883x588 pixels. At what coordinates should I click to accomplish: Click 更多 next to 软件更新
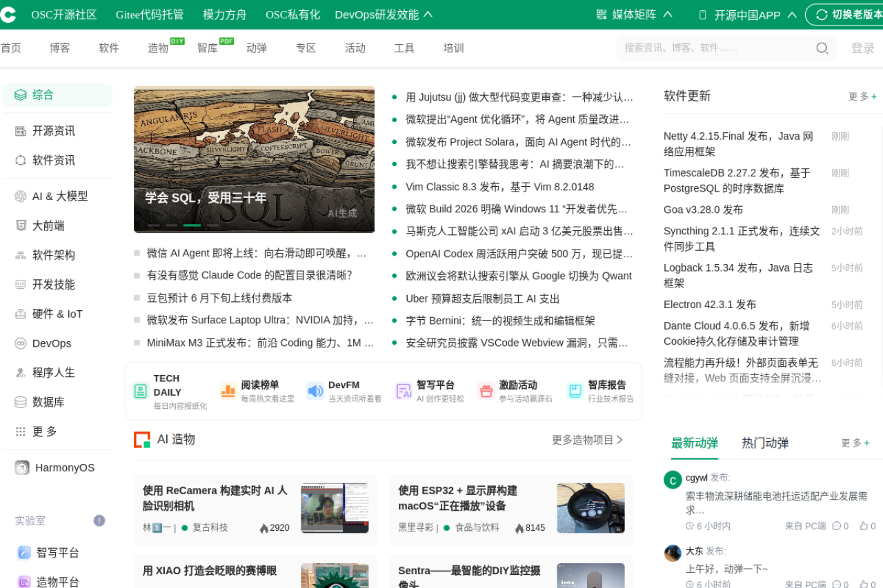(862, 97)
